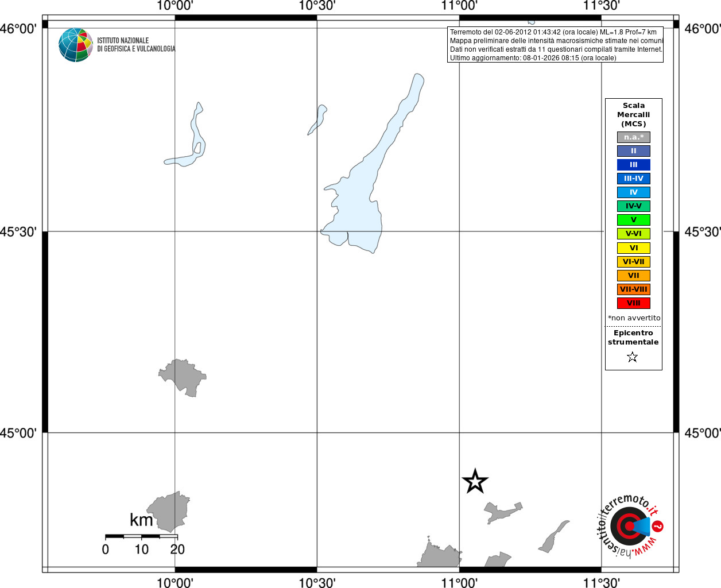Click gray municipality left of the km label

169,512
